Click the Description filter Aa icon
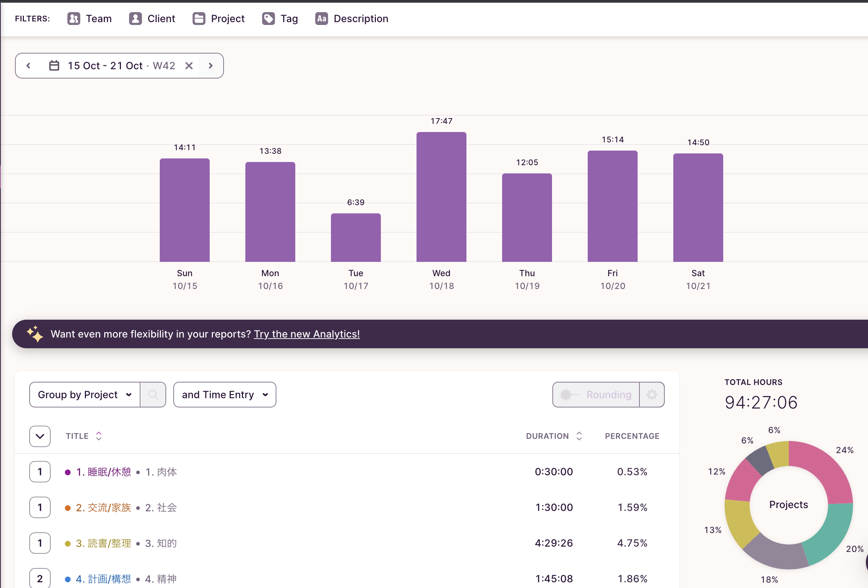The width and height of the screenshot is (868, 588). tap(321, 19)
